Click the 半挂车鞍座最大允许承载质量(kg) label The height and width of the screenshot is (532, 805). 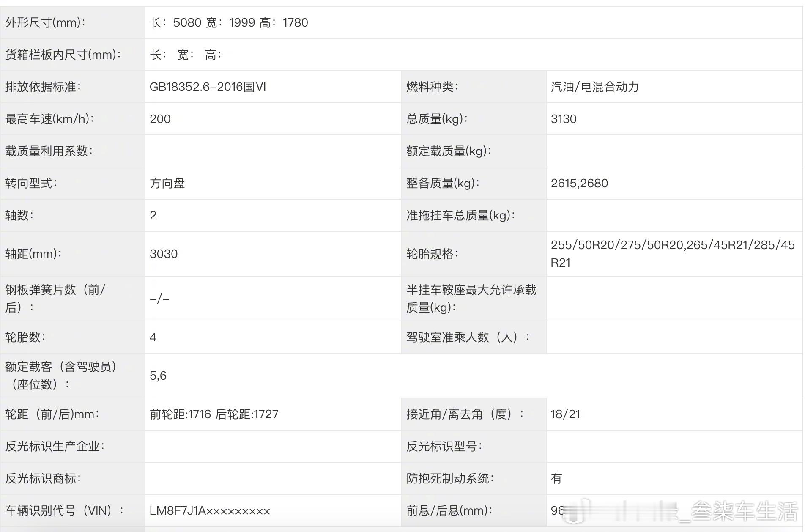coord(471,299)
